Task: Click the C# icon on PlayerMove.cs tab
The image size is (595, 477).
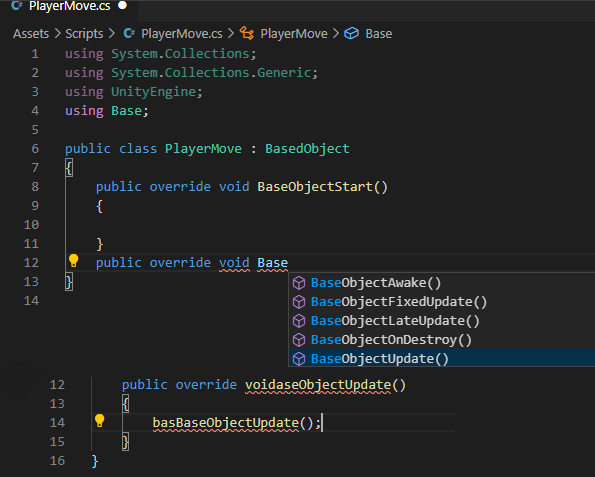Action: tap(17, 5)
